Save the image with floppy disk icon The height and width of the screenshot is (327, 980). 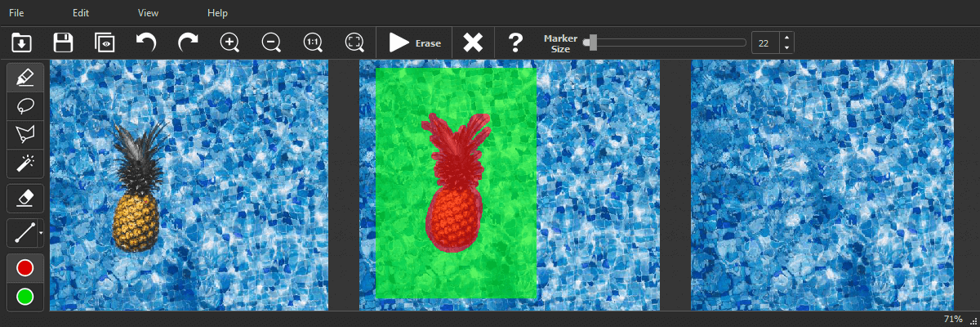coord(63,43)
